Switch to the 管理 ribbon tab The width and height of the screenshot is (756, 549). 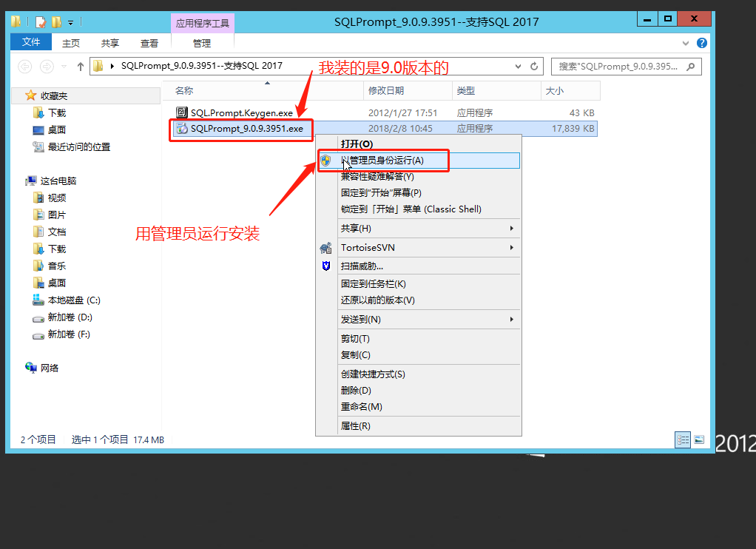[202, 44]
